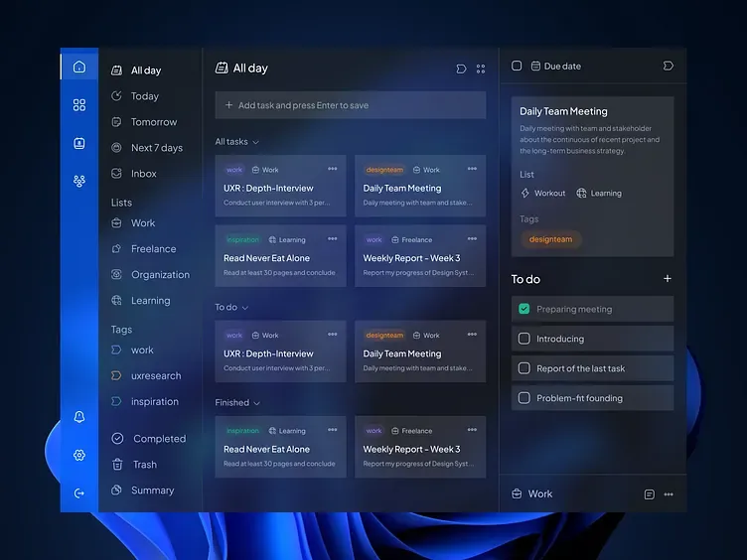
Task: Check the Problem-fit founding checkbox
Action: [524, 397]
